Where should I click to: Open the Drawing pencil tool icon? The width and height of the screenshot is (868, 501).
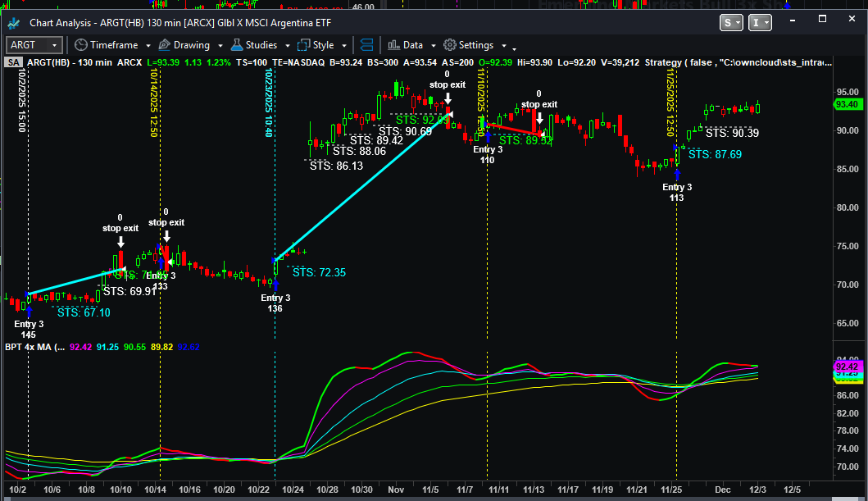(164, 45)
